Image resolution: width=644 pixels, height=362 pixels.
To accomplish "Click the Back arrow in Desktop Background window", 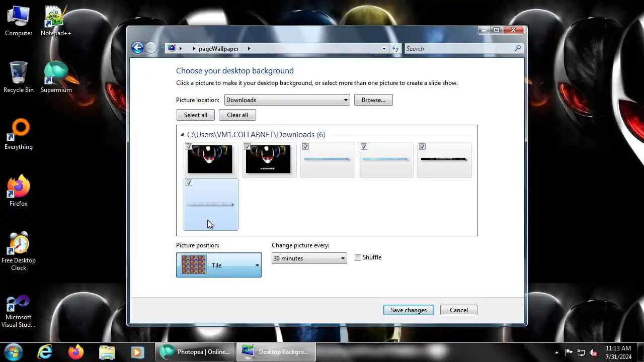I will pyautogui.click(x=137, y=48).
